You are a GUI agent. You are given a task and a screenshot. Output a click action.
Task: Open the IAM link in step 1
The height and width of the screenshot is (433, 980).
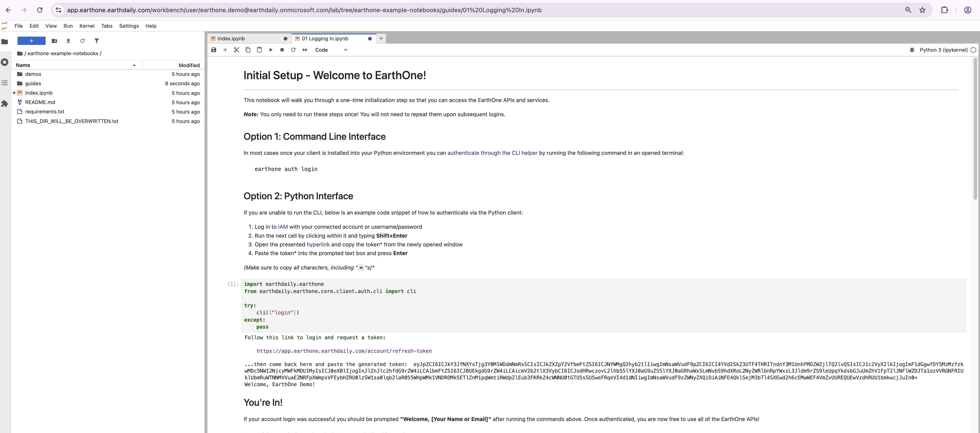pyautogui.click(x=283, y=227)
